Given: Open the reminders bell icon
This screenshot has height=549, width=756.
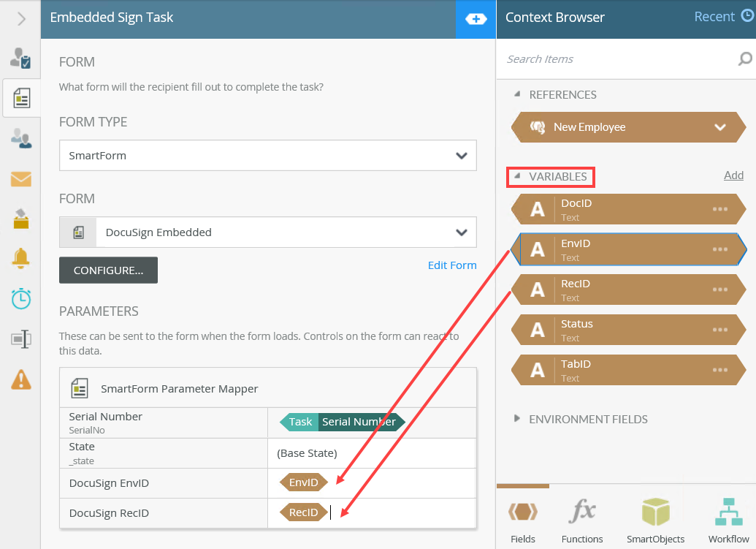Looking at the screenshot, I should [x=20, y=258].
